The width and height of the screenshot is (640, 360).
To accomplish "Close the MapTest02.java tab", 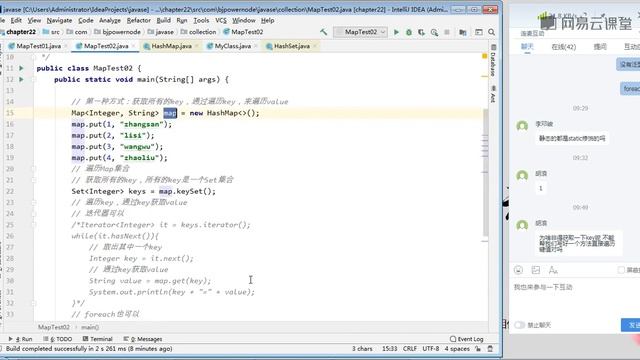I will click(133, 46).
